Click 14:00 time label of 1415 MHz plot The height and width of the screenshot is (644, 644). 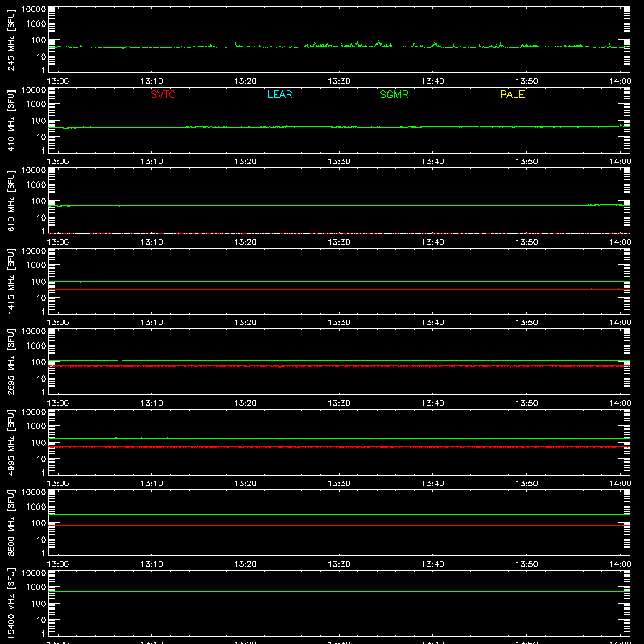(620, 323)
